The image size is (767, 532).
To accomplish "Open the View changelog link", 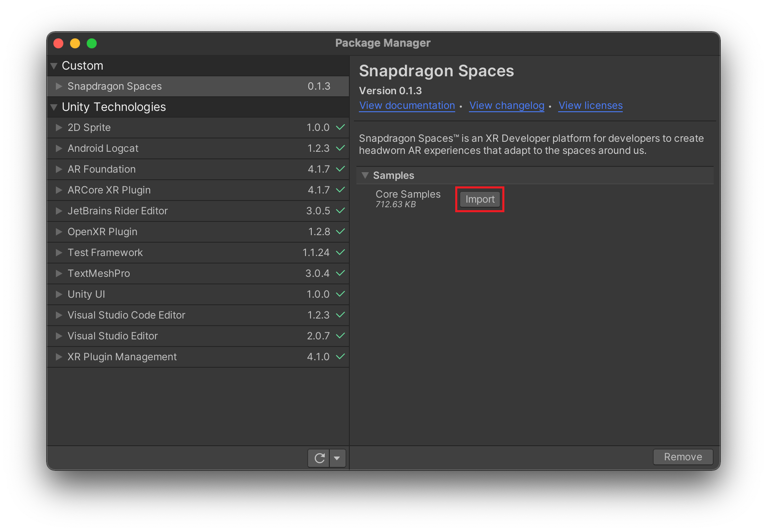I will (507, 105).
